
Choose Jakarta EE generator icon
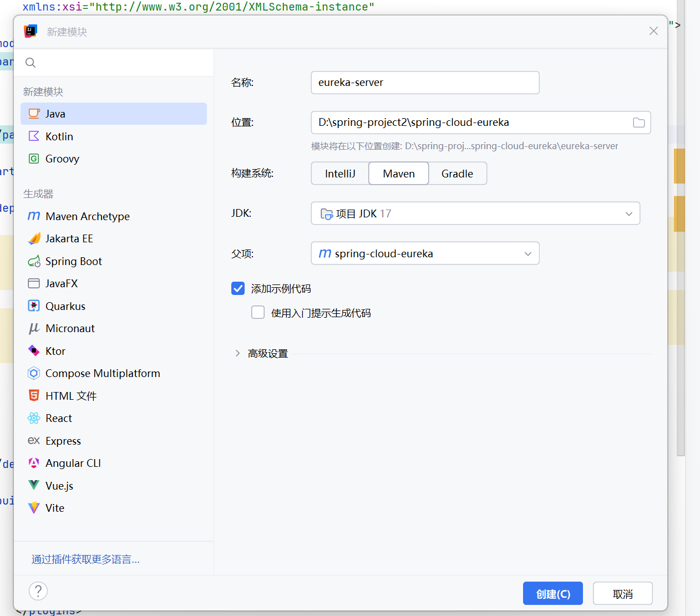point(34,238)
